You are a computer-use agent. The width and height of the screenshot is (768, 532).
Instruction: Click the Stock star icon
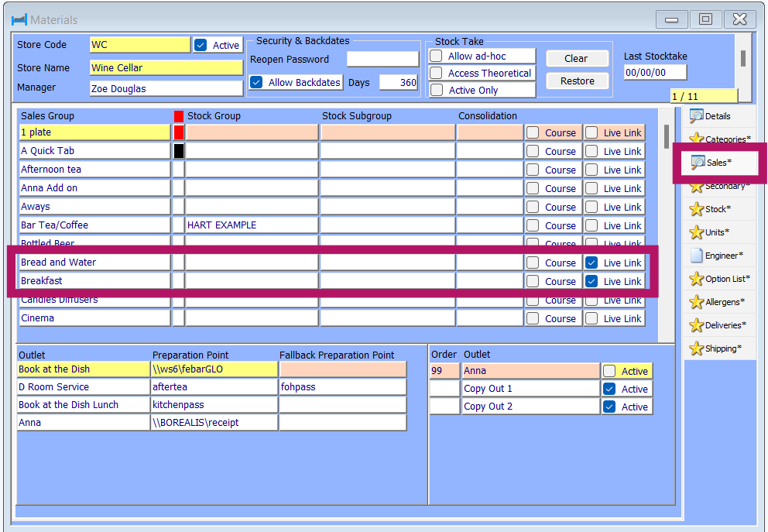tap(696, 209)
